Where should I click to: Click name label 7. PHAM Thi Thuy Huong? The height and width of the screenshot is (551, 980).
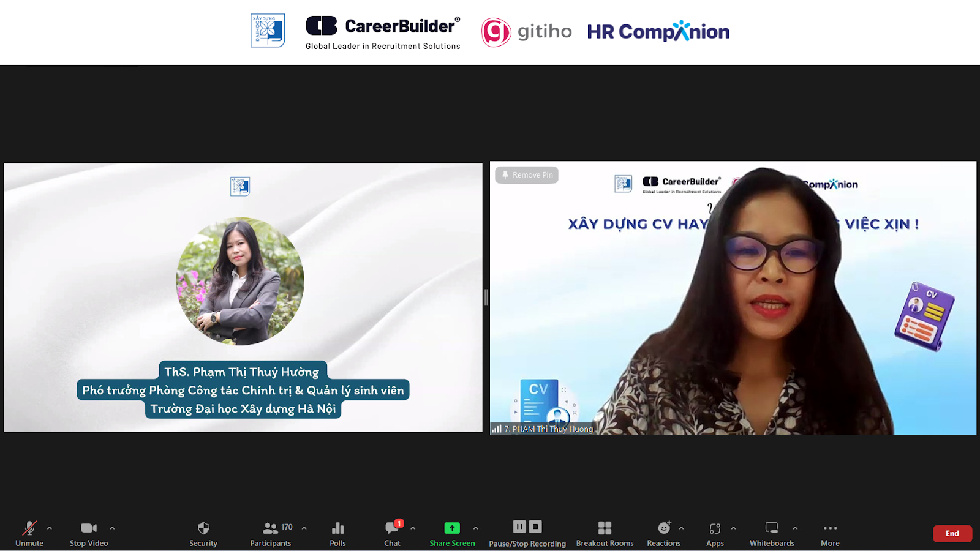coord(549,429)
